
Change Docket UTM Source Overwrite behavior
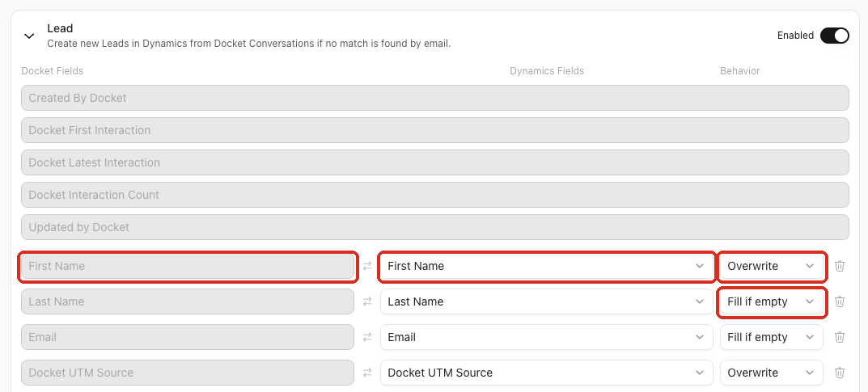click(x=771, y=373)
